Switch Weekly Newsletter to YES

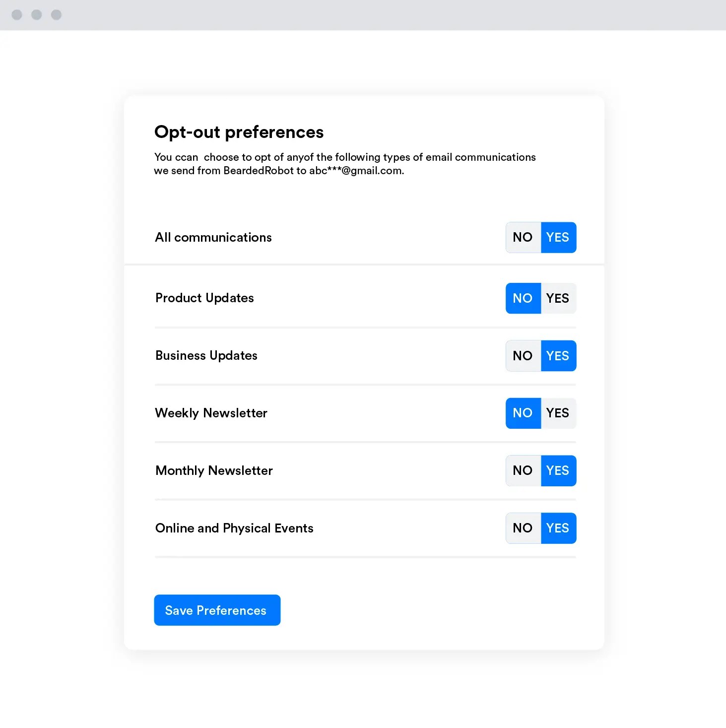[558, 413]
